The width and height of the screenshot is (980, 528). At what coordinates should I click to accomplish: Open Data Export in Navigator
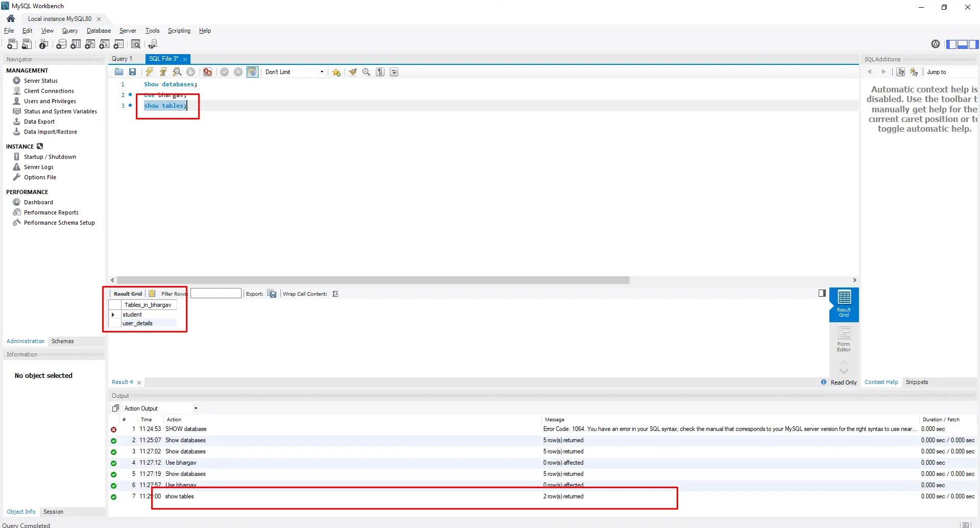[x=39, y=122]
